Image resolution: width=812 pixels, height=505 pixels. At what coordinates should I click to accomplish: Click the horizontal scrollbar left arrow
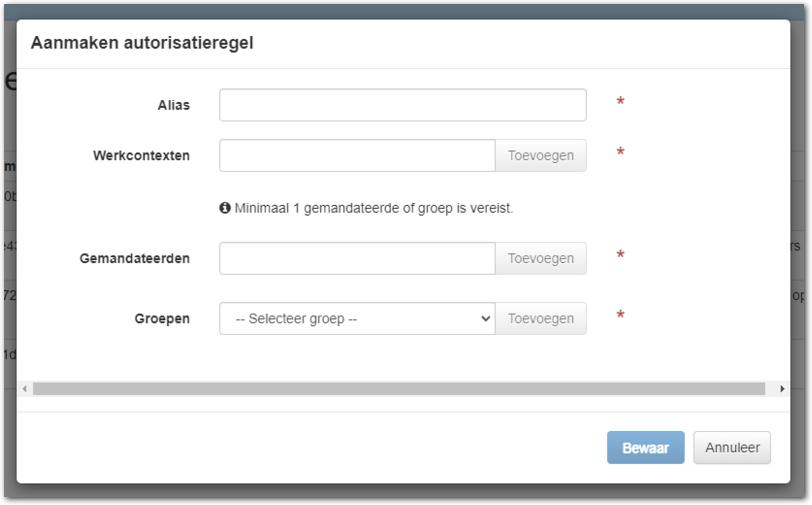point(25,388)
